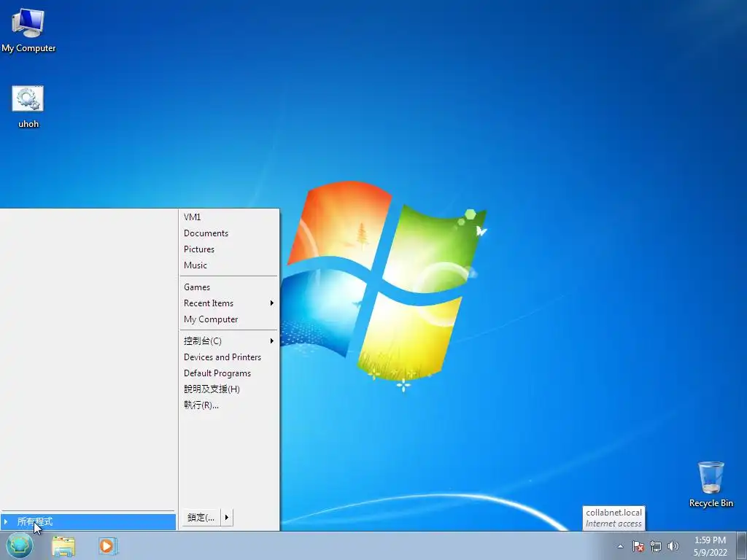Viewport: 747px width, 560px height.
Task: Select the uhoh desktop icon
Action: [28, 106]
